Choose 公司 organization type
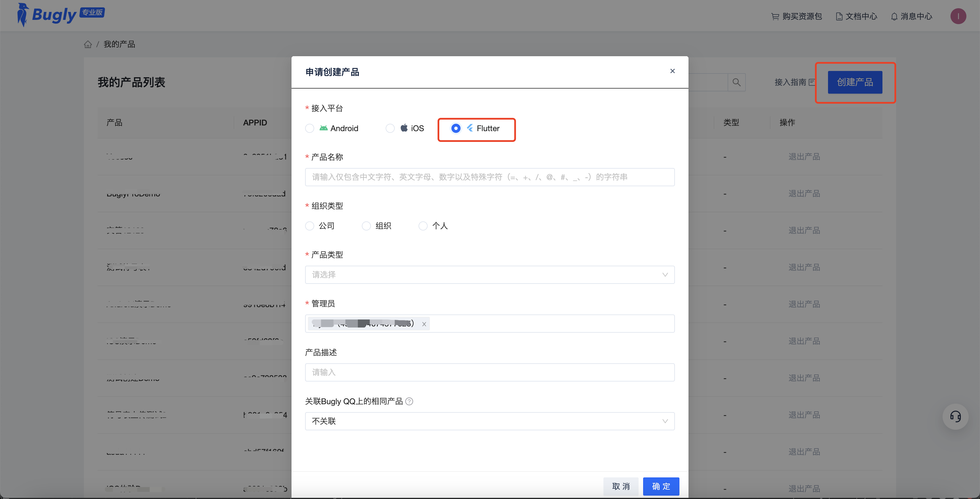The height and width of the screenshot is (499, 980). click(x=310, y=226)
